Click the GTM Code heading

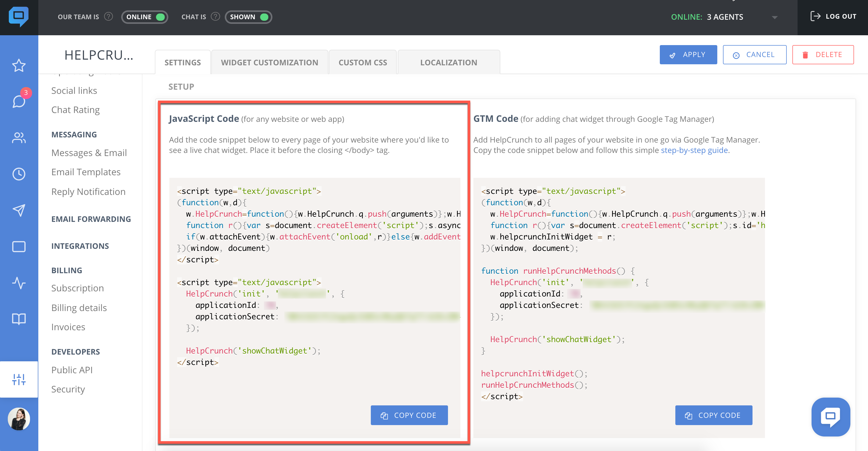tap(496, 119)
